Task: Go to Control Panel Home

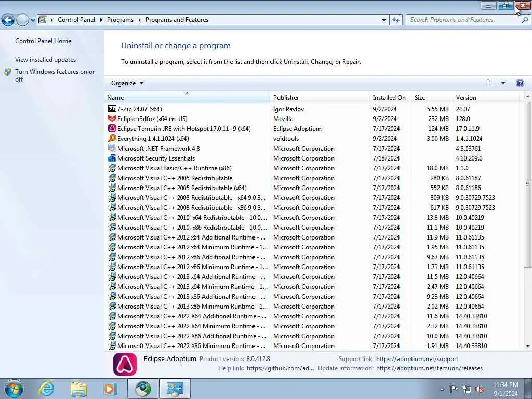Action: (43, 41)
